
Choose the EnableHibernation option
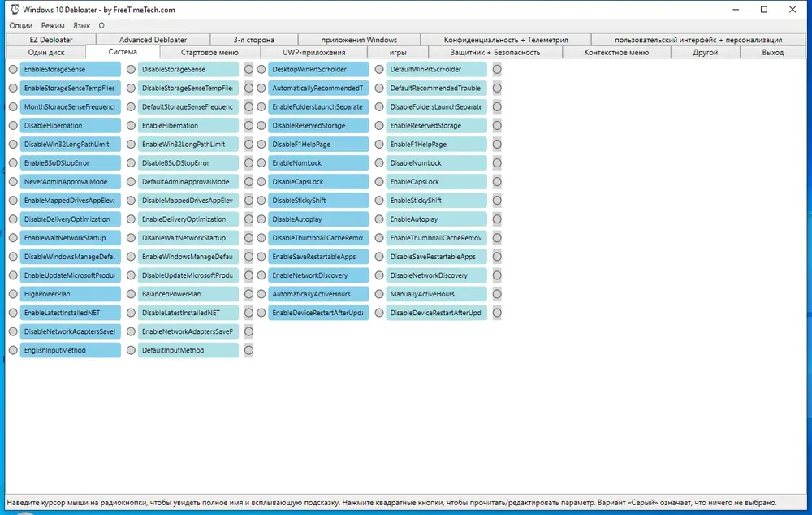(x=131, y=125)
